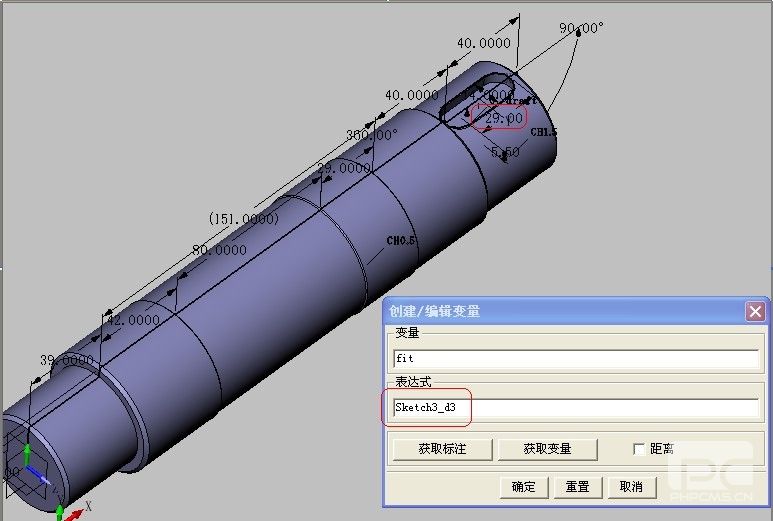Click the 获取标注 button
The width and height of the screenshot is (773, 521).
(444, 449)
